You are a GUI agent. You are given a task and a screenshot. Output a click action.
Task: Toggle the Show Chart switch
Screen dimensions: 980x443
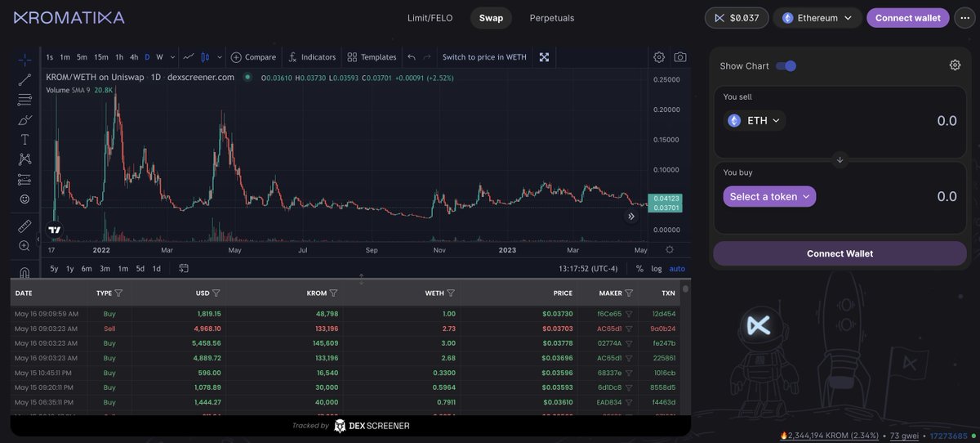coord(786,65)
